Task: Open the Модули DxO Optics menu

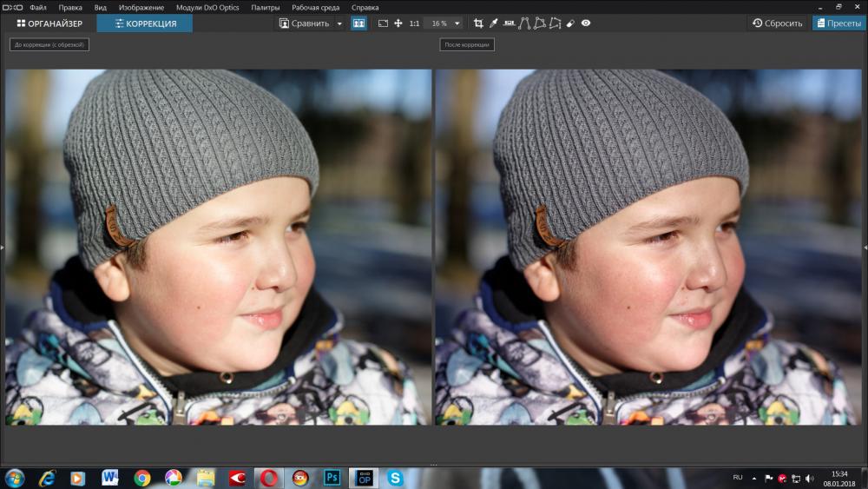Action: 207,8
